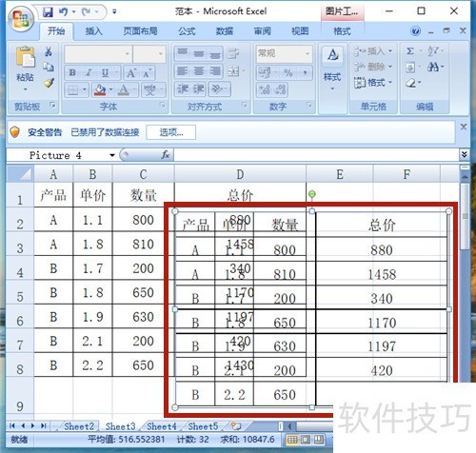Align text right

[x=215, y=71]
